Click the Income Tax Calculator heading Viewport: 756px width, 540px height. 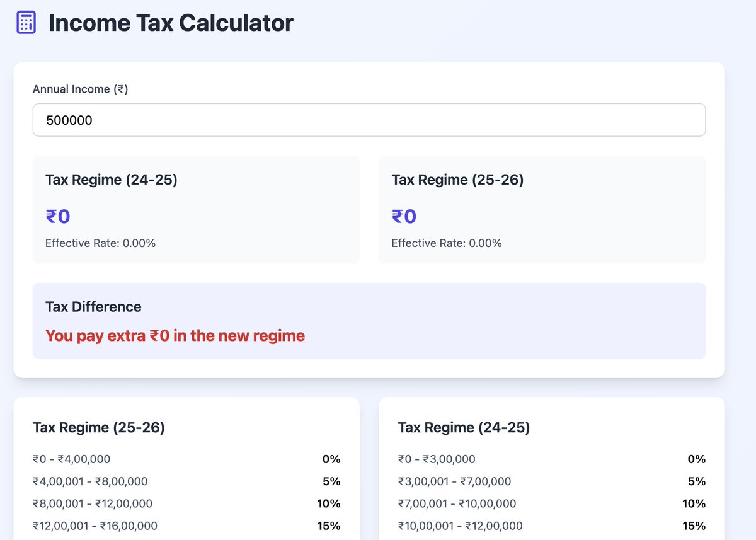pos(171,23)
